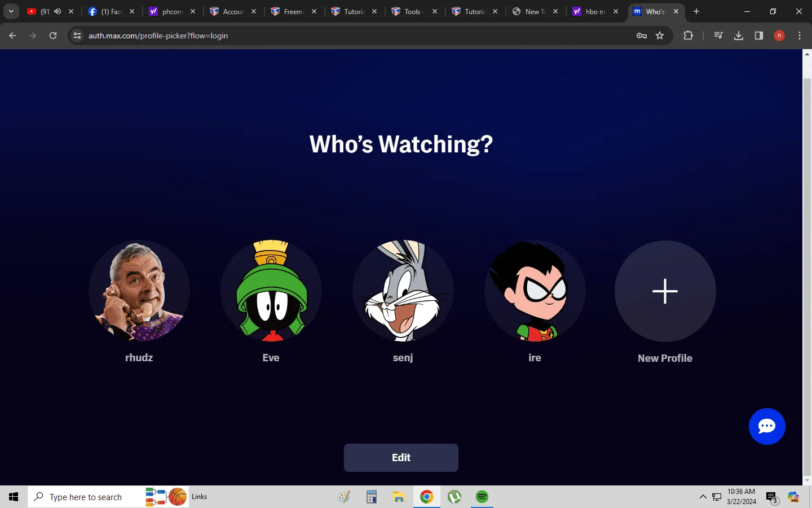Choose the Eve profile avatar
This screenshot has height=508, width=812.
click(271, 291)
